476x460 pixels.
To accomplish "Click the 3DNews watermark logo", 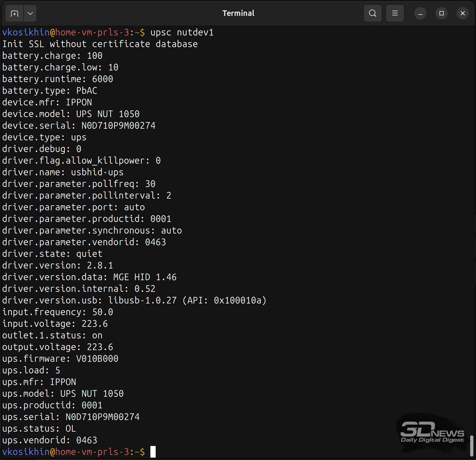I will 432,432.
